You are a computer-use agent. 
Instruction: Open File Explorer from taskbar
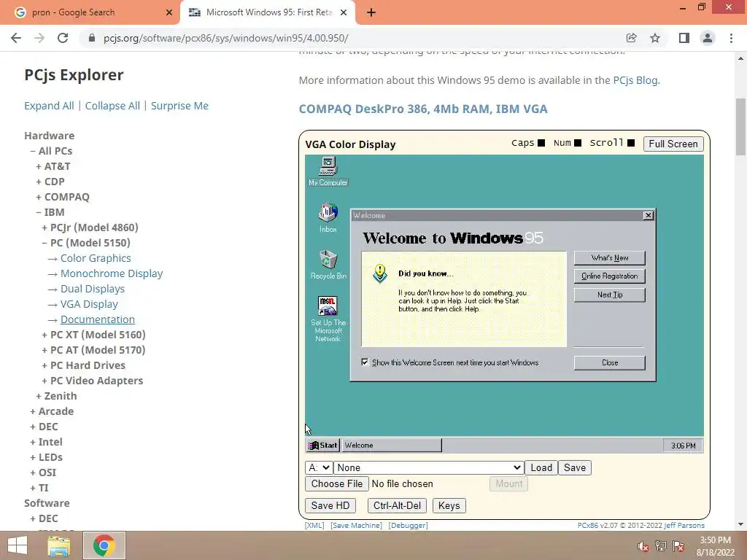click(x=58, y=545)
